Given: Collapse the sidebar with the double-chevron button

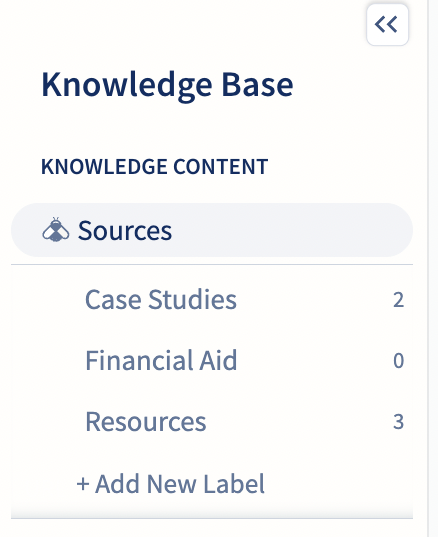Looking at the screenshot, I should [387, 25].
